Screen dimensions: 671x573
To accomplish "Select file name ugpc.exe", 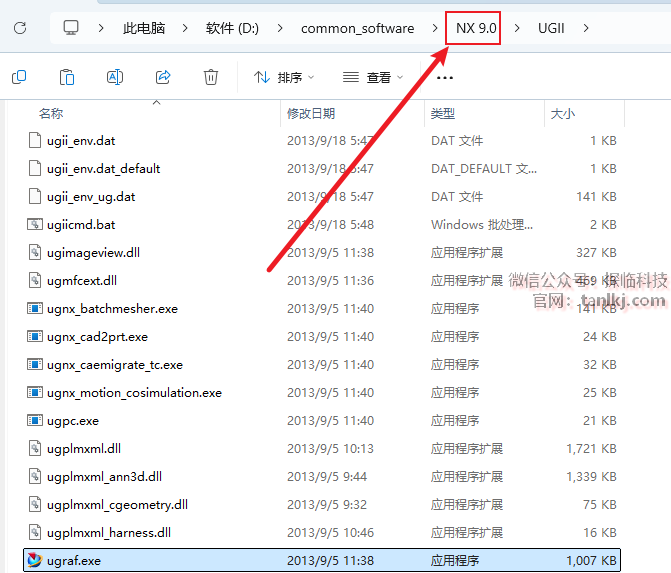I will click(x=73, y=421).
